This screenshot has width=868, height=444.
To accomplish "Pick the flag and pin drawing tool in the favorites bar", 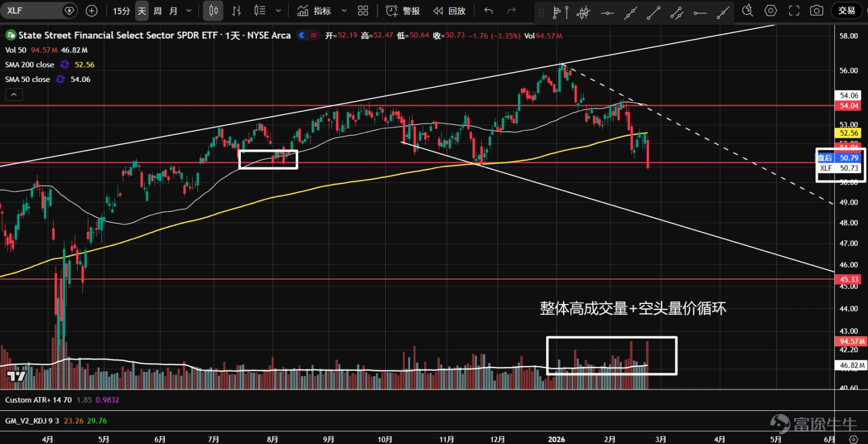I will [560, 12].
